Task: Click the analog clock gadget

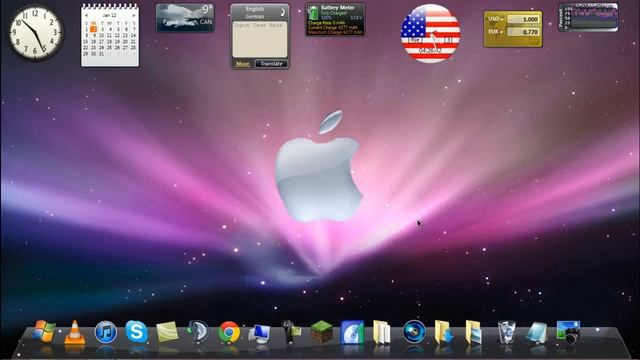Action: click(x=36, y=33)
